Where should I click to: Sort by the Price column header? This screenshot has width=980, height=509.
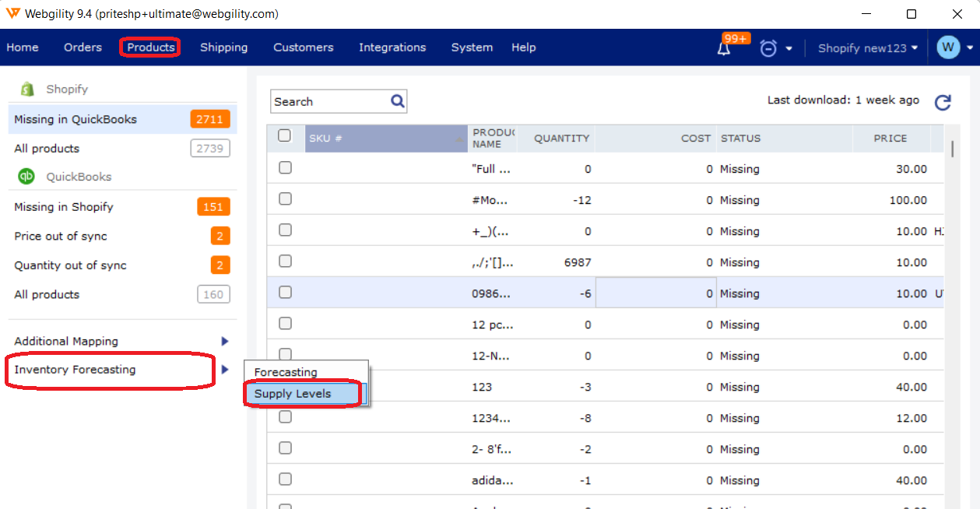point(890,139)
